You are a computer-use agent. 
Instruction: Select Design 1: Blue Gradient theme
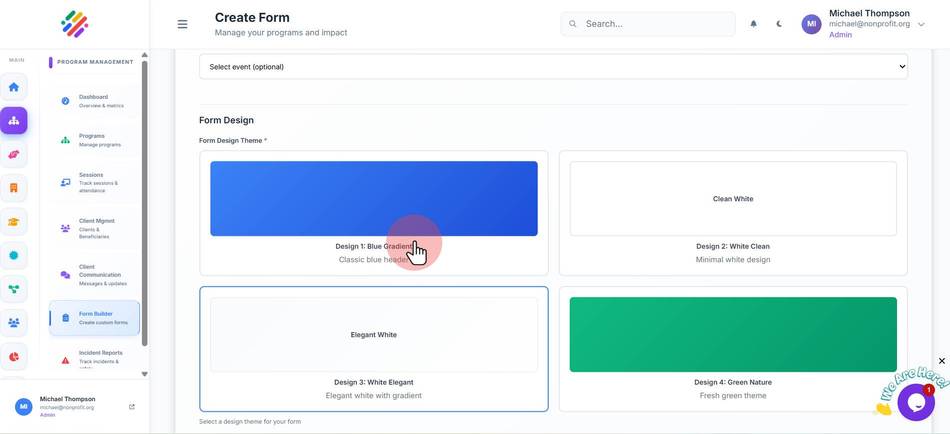tap(374, 213)
